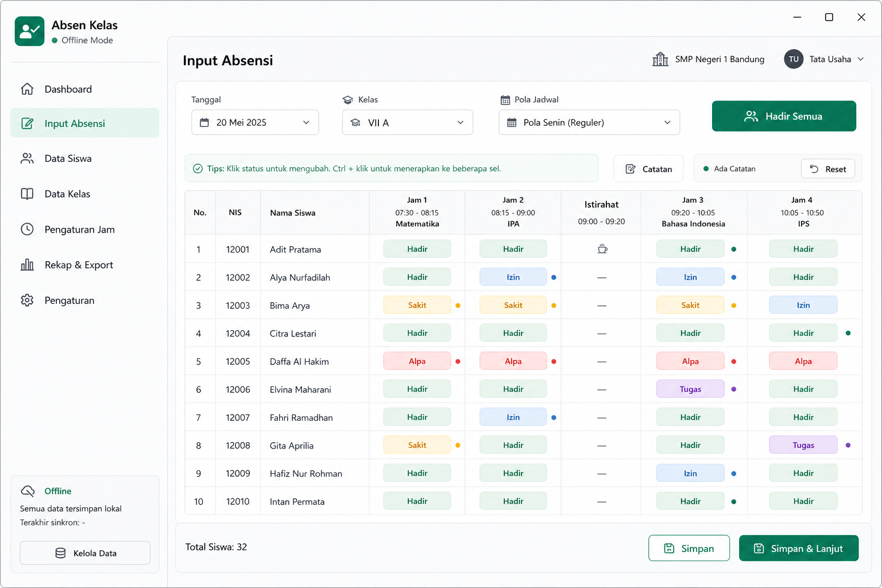Click the Absen Kelas app logo

(x=29, y=31)
